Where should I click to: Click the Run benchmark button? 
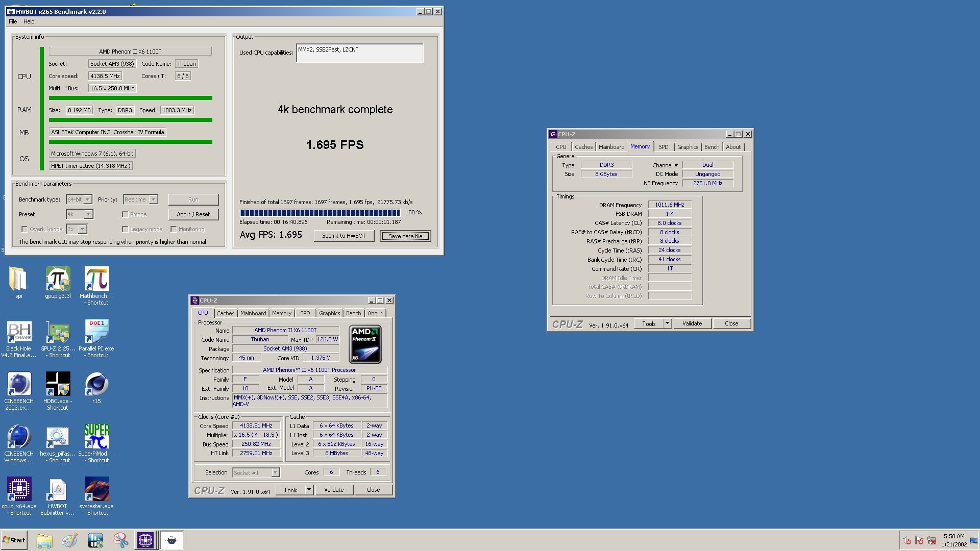(193, 199)
